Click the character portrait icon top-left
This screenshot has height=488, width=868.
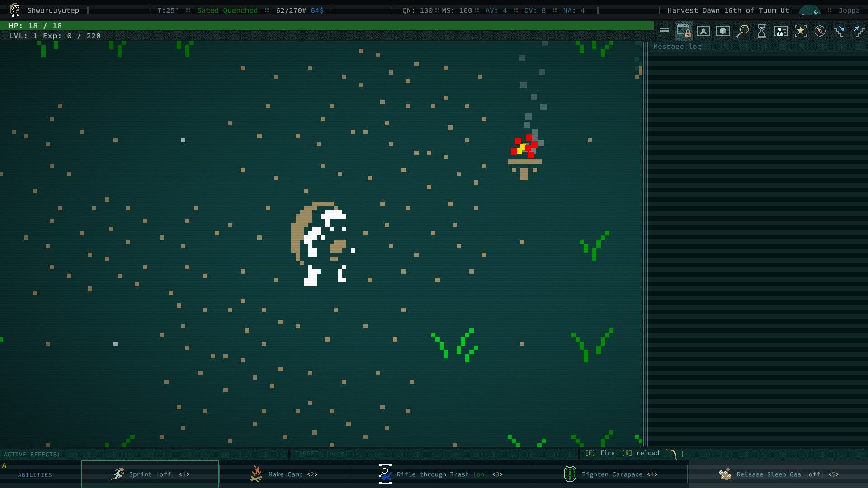click(14, 10)
